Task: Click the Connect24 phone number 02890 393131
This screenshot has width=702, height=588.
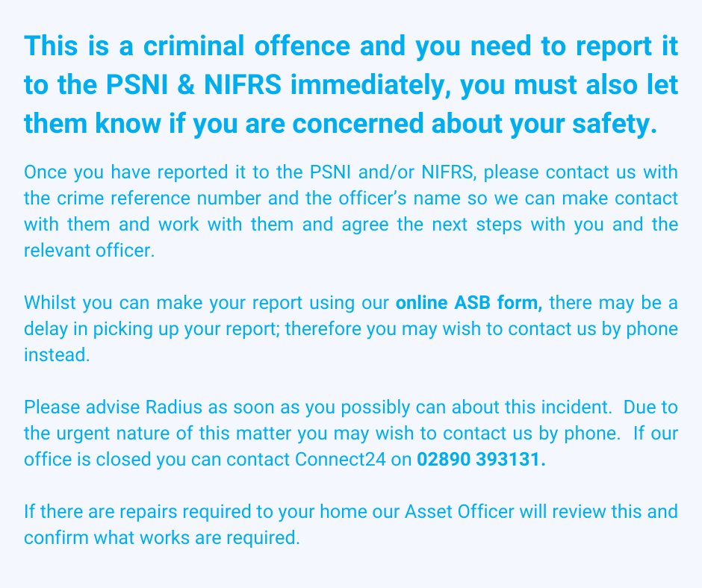Action: coord(481,459)
